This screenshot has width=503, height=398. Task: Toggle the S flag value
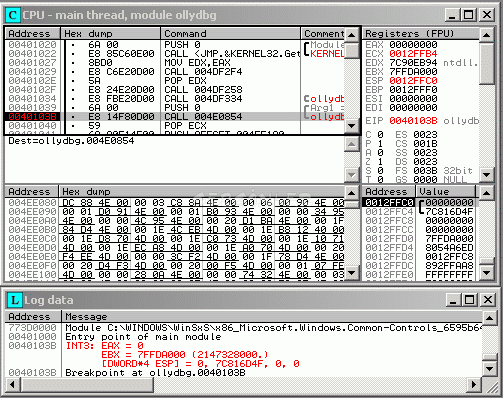pos(380,171)
